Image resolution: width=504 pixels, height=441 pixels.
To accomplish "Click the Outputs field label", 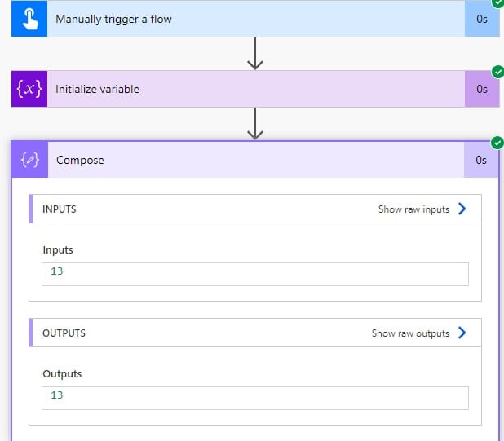I will pyautogui.click(x=62, y=374).
